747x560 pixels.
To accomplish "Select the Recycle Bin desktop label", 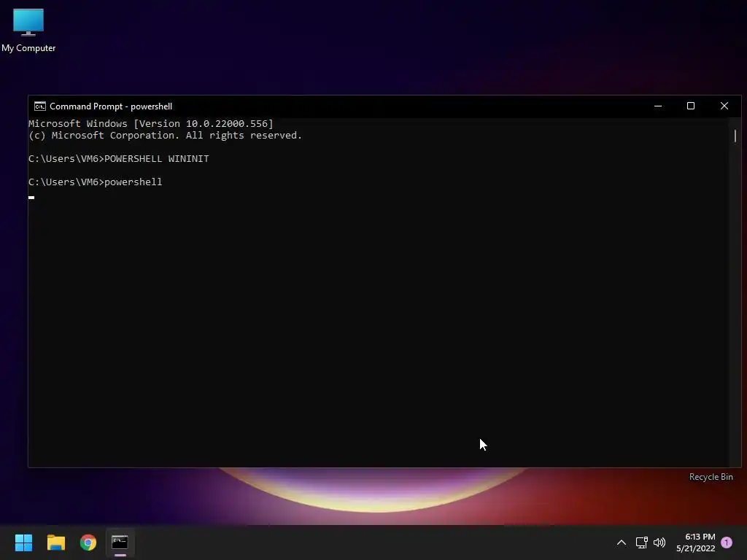I will click(x=711, y=477).
